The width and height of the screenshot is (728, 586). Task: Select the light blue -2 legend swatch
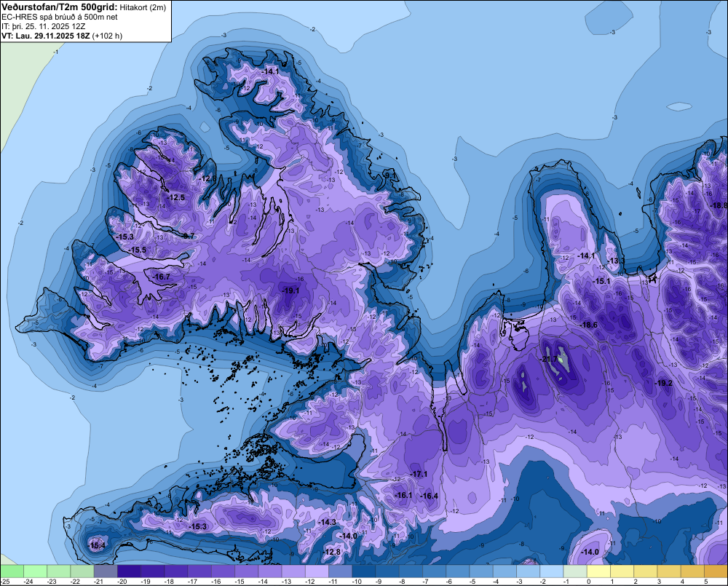click(x=552, y=571)
